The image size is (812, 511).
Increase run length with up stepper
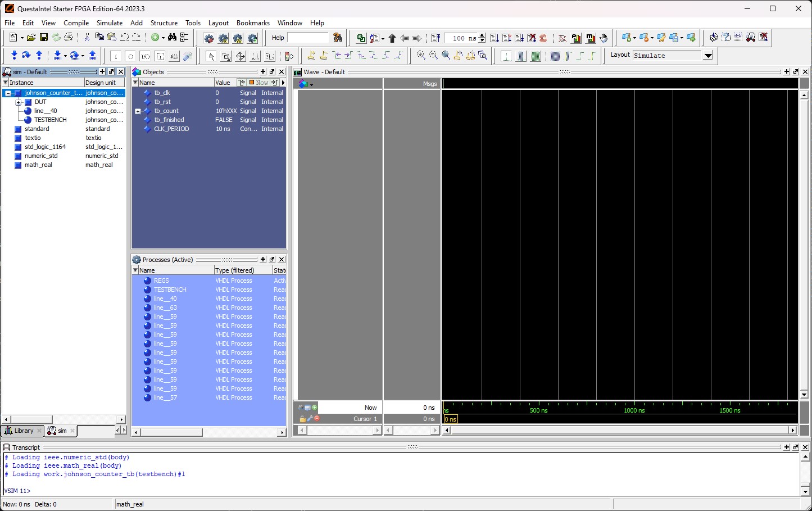pos(482,36)
